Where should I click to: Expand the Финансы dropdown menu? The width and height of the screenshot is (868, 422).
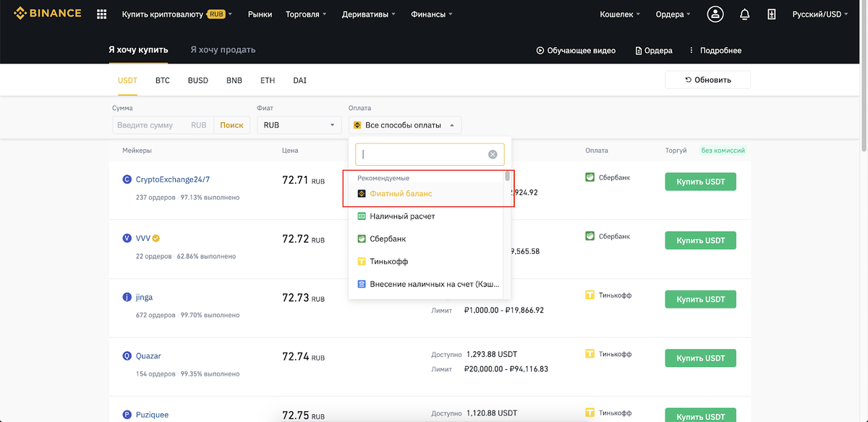click(x=432, y=14)
